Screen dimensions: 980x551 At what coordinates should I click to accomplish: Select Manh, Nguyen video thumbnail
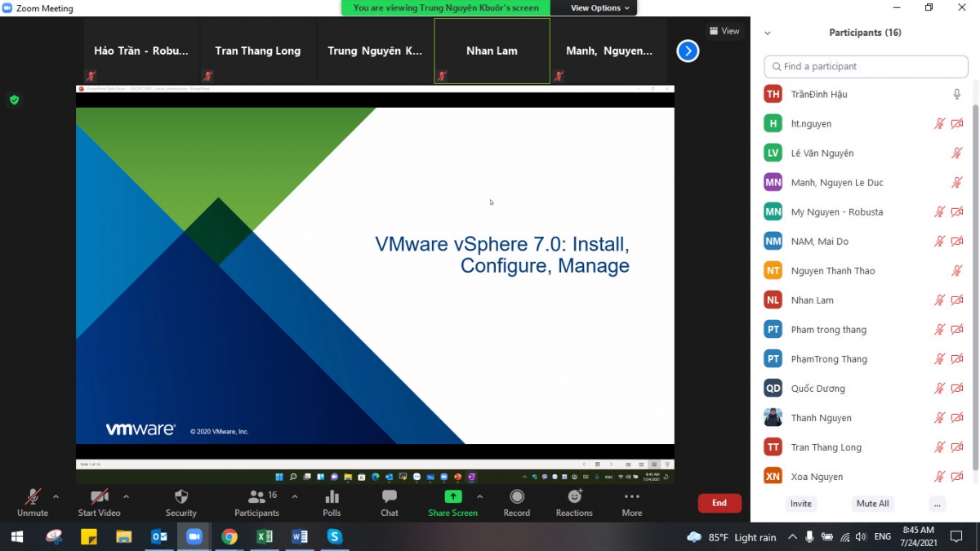[609, 51]
